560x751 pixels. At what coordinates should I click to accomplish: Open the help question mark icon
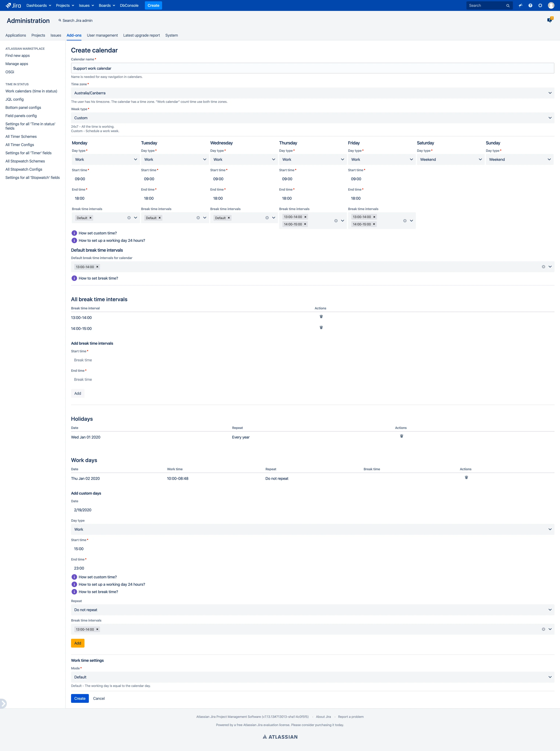pos(530,6)
